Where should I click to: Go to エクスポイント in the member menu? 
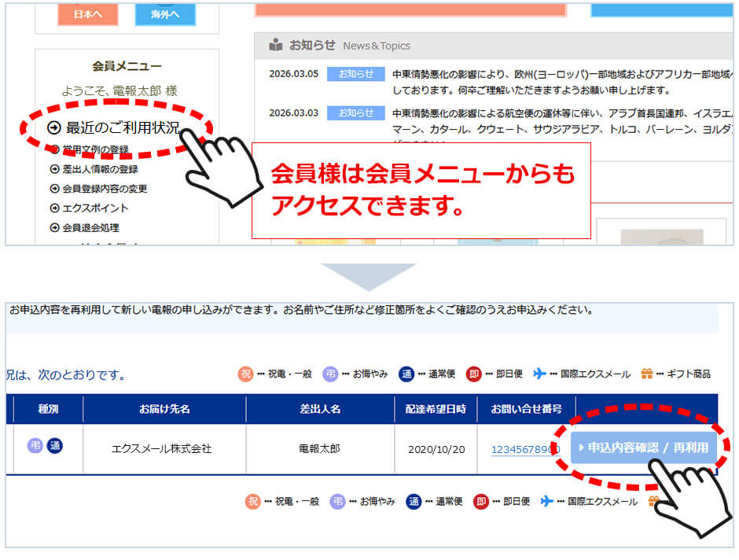tap(95, 208)
